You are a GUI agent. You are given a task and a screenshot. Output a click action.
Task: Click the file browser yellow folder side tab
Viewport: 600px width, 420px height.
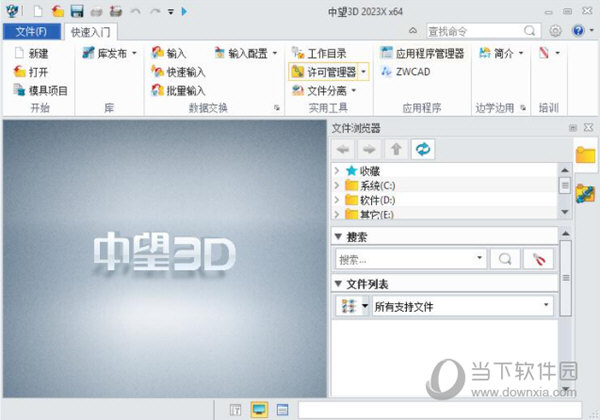coord(585,155)
